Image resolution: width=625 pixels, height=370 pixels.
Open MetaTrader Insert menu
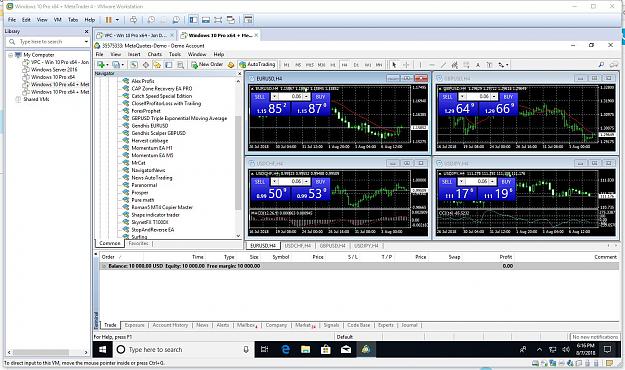[134, 54]
